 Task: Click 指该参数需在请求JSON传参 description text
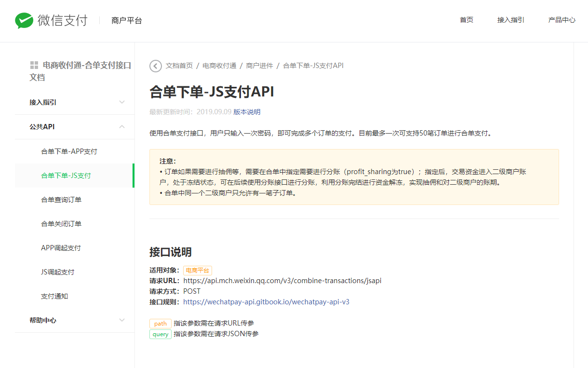click(x=216, y=334)
